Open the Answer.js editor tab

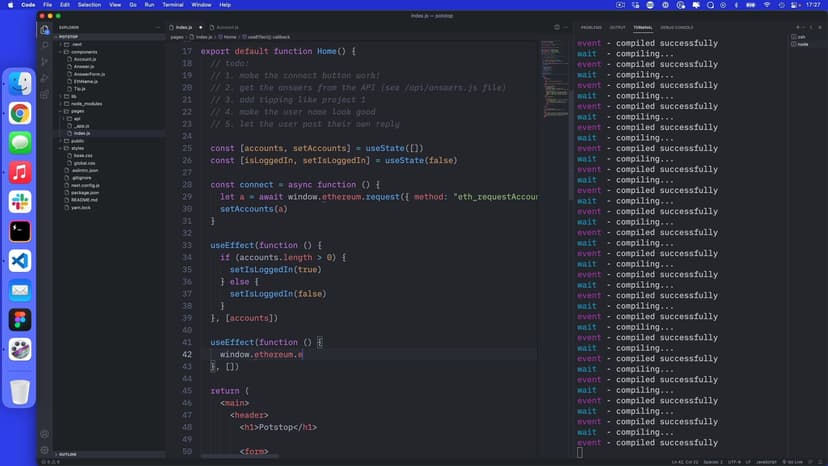pos(226,27)
